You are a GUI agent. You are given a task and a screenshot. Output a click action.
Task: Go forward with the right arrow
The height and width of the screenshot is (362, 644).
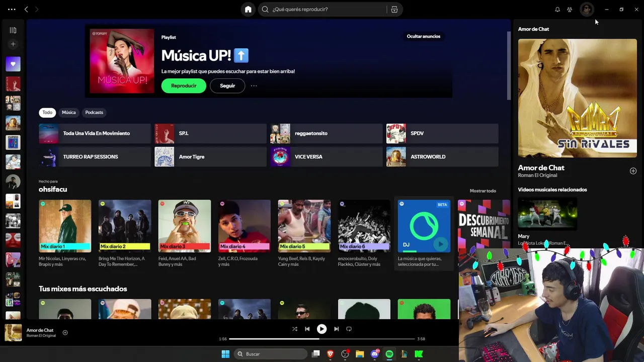pos(37,9)
